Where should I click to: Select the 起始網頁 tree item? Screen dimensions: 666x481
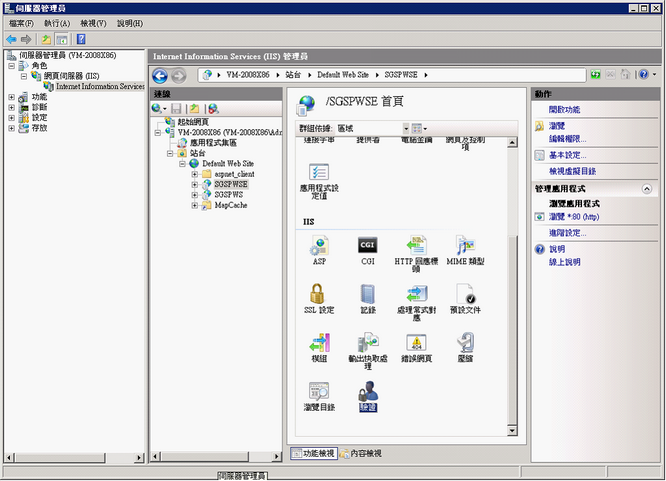192,122
